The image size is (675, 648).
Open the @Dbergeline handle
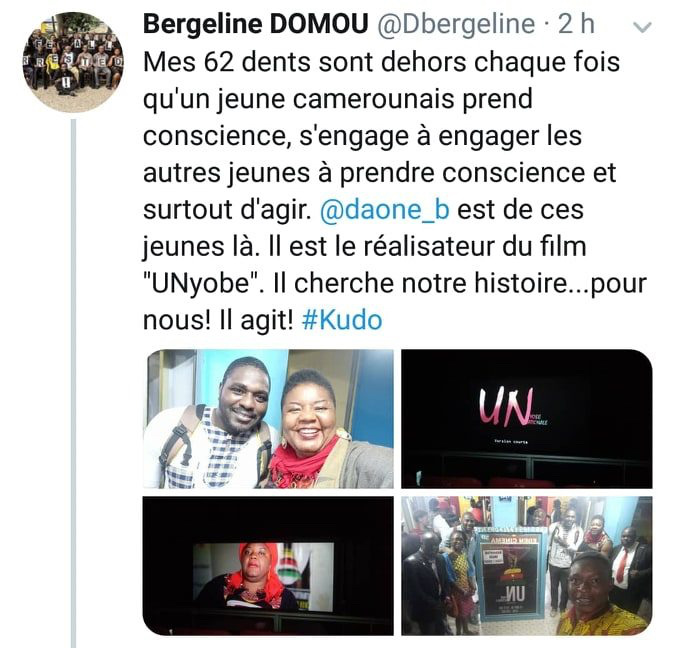click(456, 25)
